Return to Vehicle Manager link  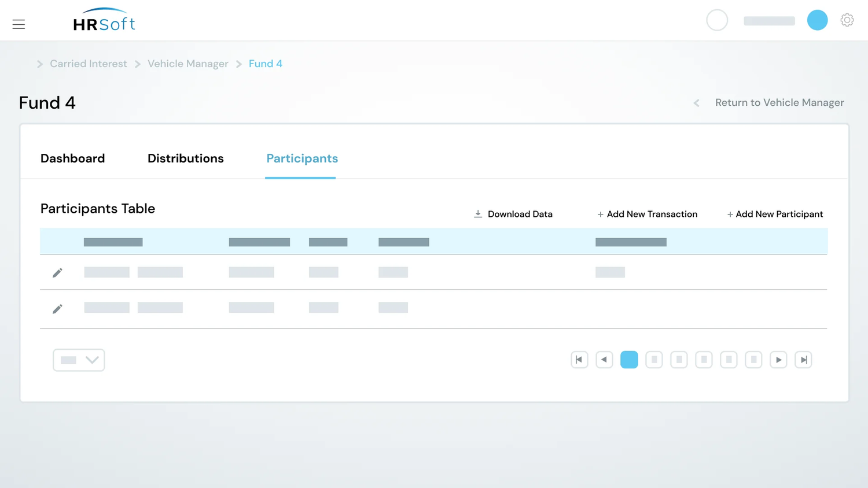click(x=779, y=102)
